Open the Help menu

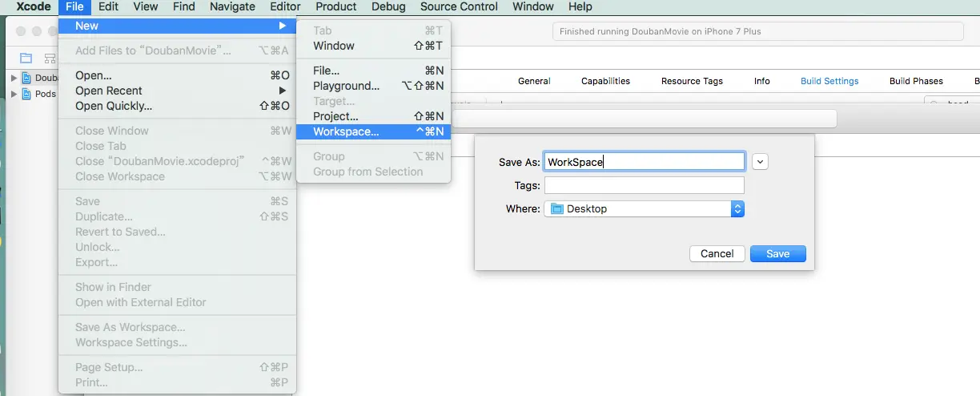580,6
